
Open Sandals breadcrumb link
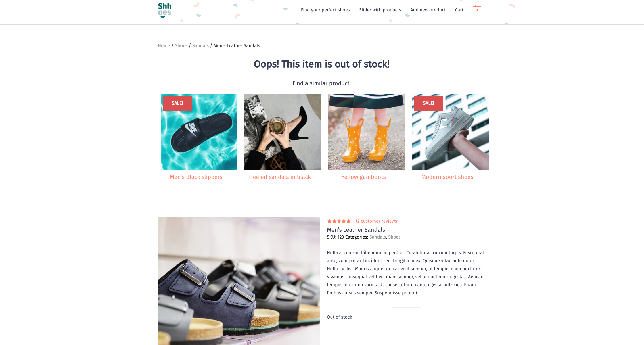pyautogui.click(x=200, y=46)
